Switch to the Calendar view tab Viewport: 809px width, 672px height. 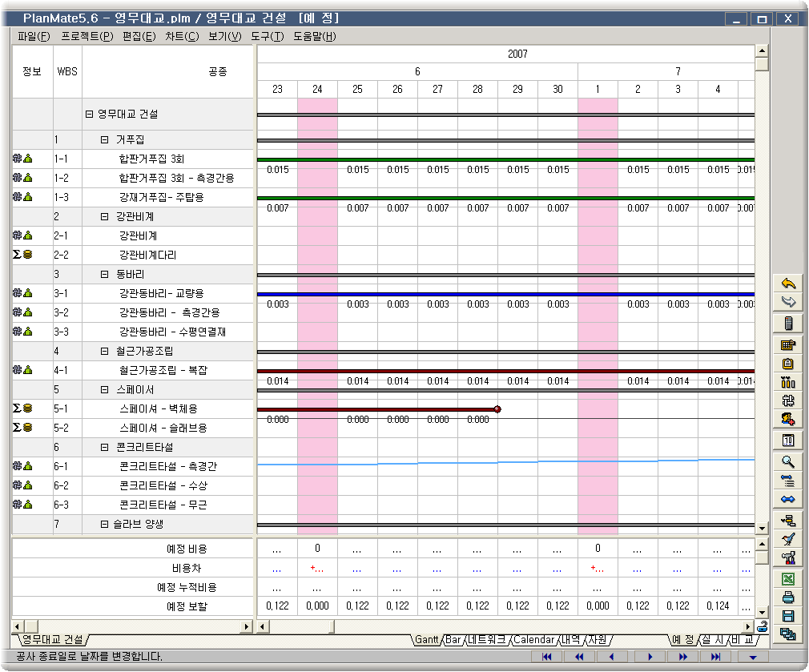point(532,640)
